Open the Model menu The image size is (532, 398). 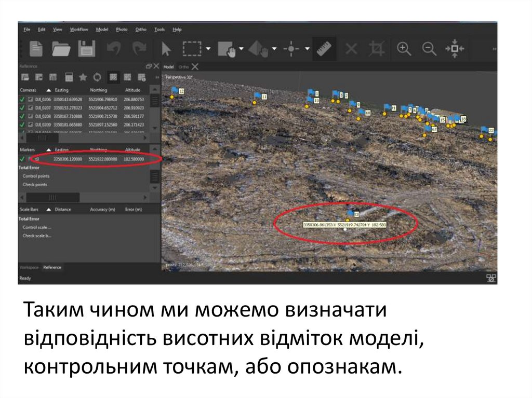point(102,30)
